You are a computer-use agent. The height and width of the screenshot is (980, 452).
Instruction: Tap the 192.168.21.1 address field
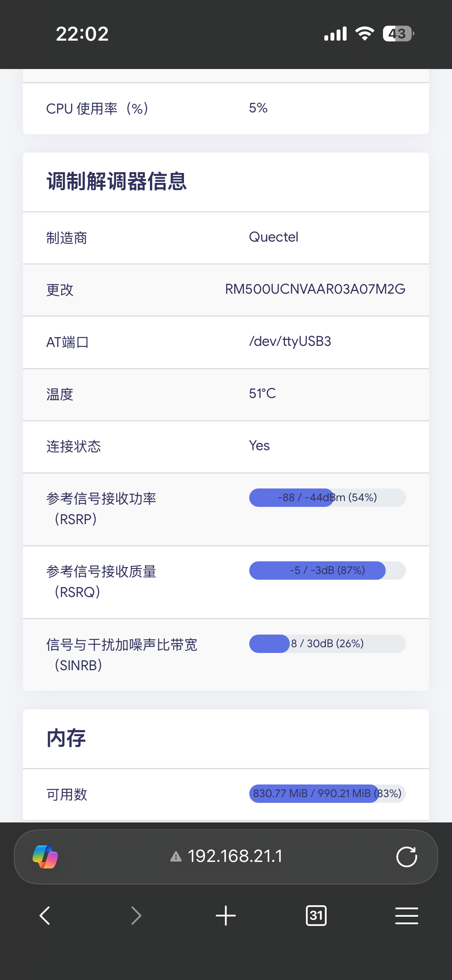(x=235, y=856)
